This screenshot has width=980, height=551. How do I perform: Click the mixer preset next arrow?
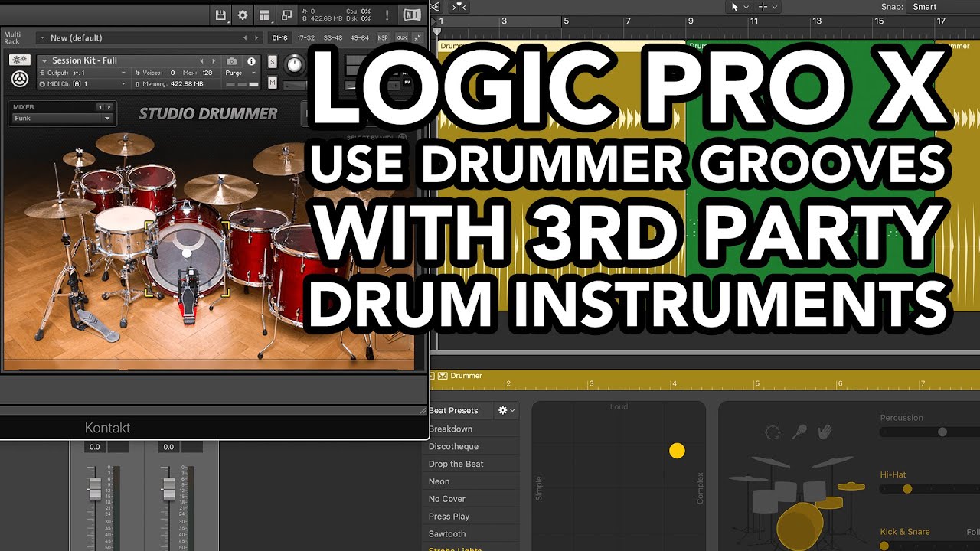tap(109, 107)
